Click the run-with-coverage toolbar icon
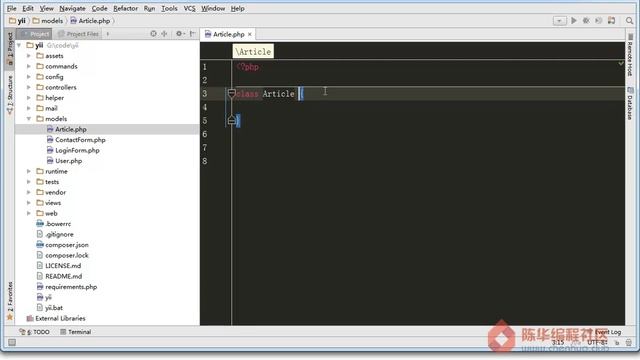The width and height of the screenshot is (640, 360). (598, 20)
